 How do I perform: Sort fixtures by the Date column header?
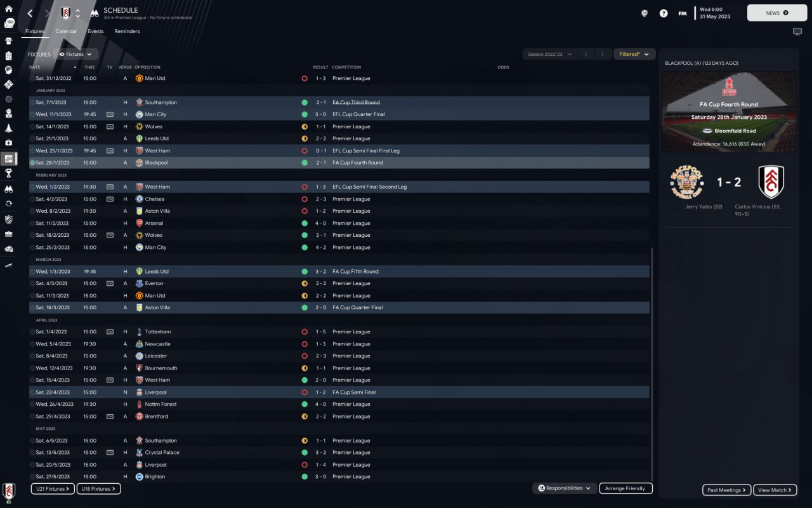[35, 67]
